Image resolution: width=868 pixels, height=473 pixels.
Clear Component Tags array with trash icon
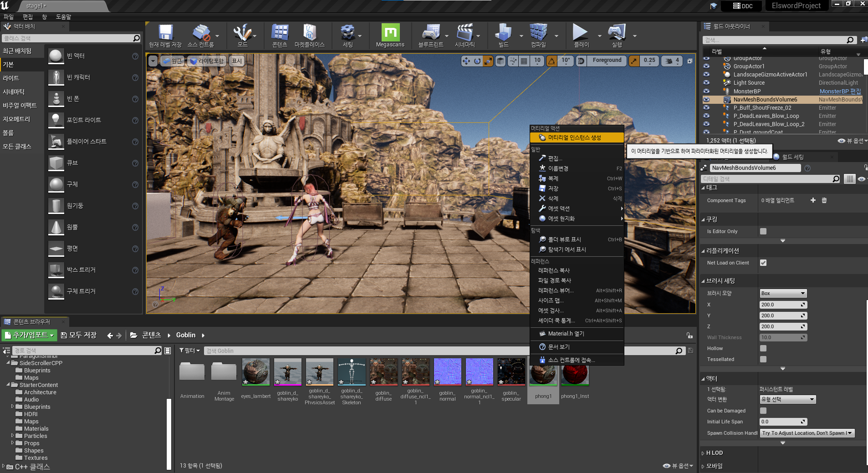tap(824, 200)
